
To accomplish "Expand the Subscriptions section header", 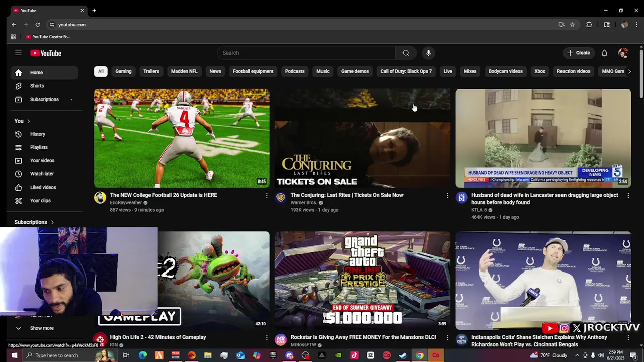I will 34,222.
